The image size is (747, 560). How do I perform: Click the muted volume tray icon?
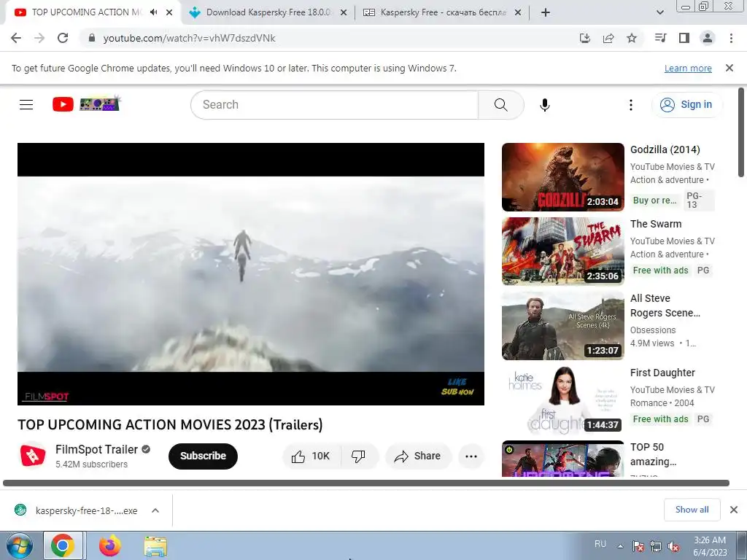coord(673,546)
